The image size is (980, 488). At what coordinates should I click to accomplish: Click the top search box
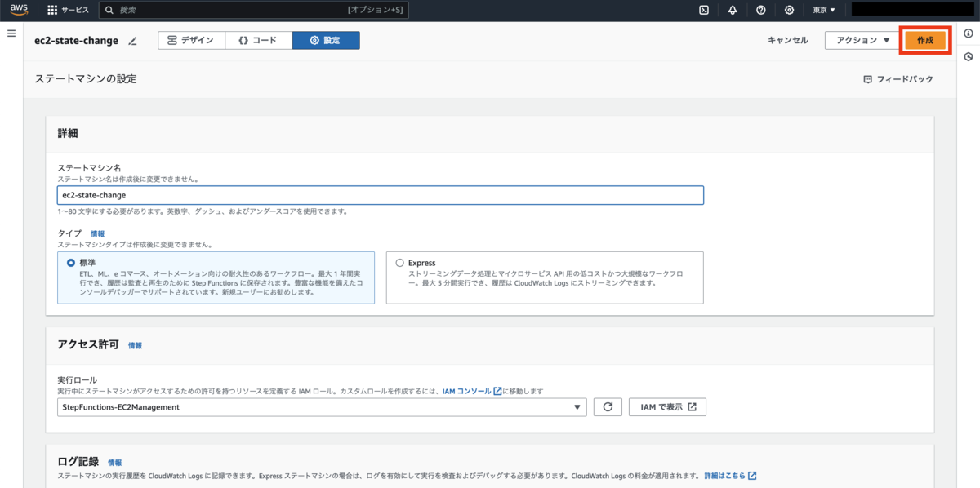pos(253,11)
